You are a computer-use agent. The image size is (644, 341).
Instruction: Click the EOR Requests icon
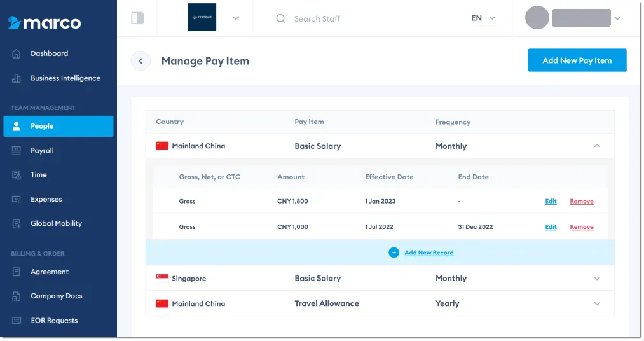16,321
